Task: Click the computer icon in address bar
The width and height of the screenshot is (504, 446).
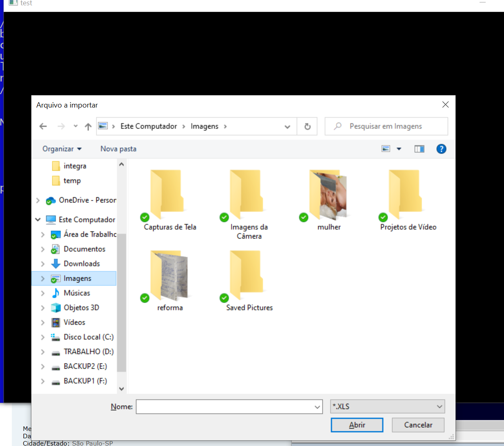Action: 103,126
